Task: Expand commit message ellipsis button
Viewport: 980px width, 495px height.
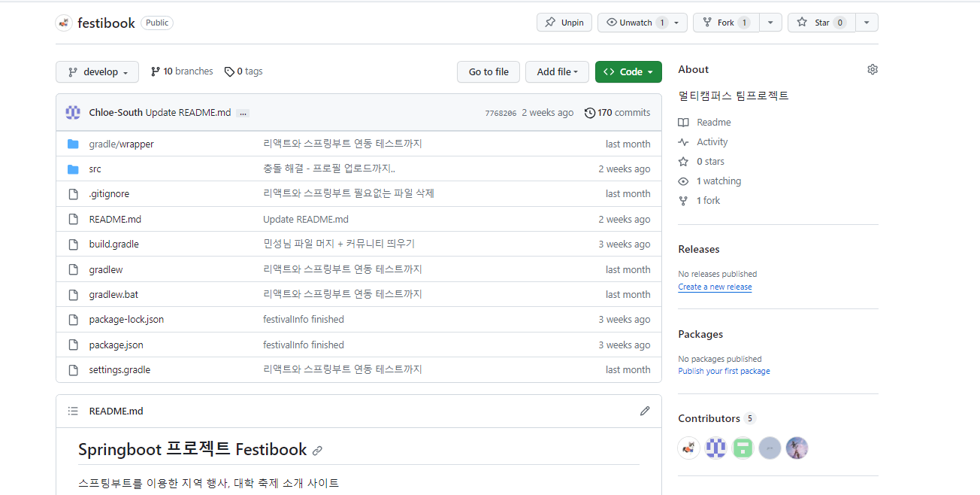Action: click(242, 113)
